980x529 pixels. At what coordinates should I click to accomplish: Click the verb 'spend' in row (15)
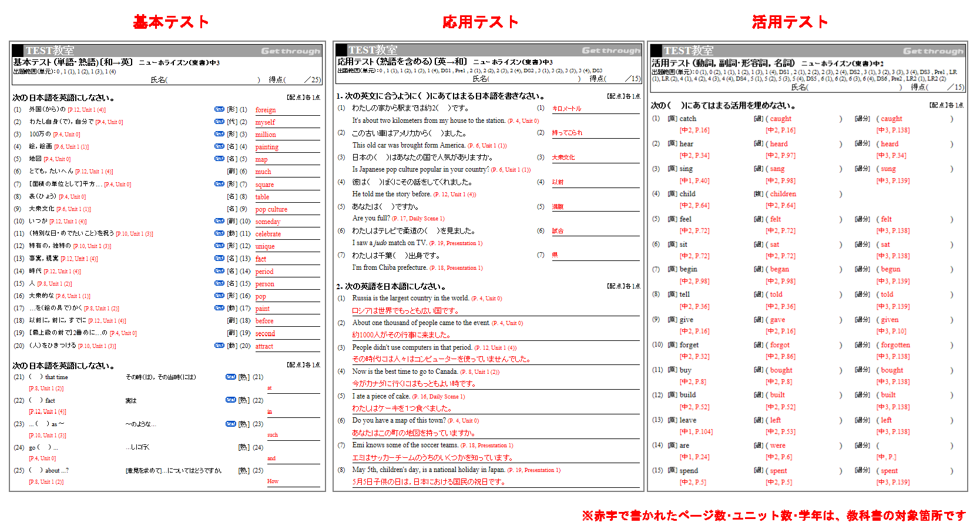click(x=689, y=471)
